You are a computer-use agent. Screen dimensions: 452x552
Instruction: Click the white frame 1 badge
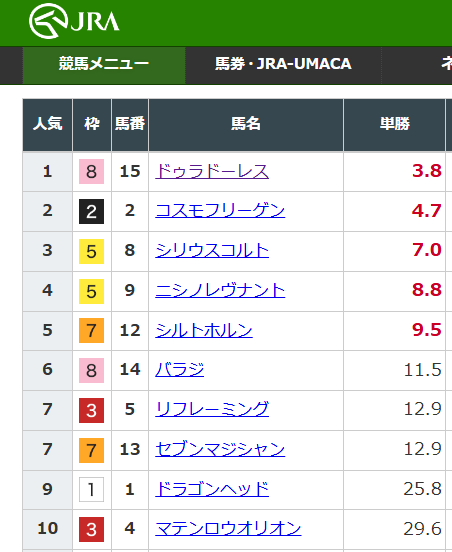click(92, 489)
